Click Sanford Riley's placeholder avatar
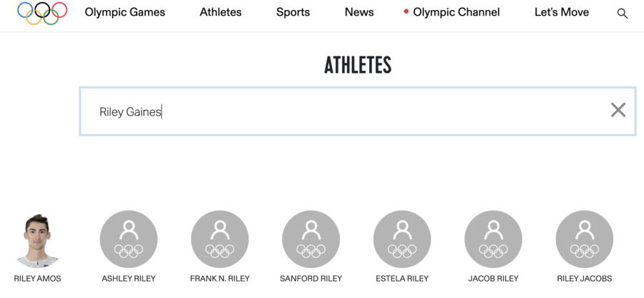Image resolution: width=644 pixels, height=298 pixels. [x=311, y=239]
